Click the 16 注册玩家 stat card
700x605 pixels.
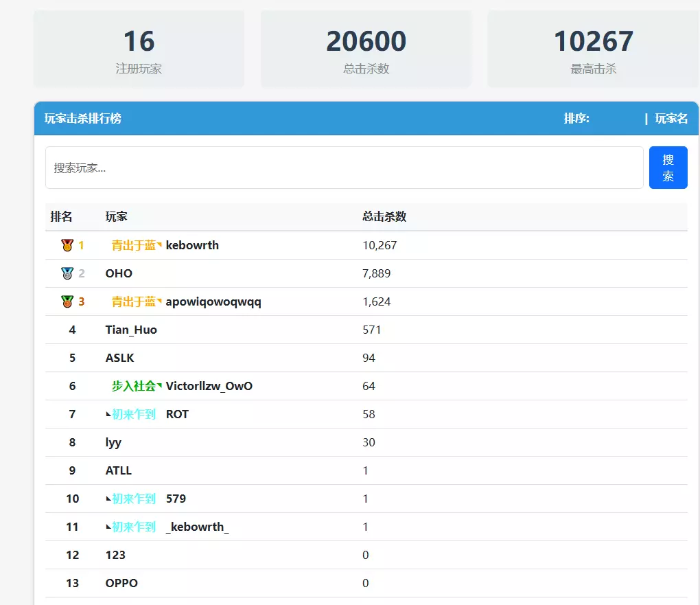click(139, 49)
